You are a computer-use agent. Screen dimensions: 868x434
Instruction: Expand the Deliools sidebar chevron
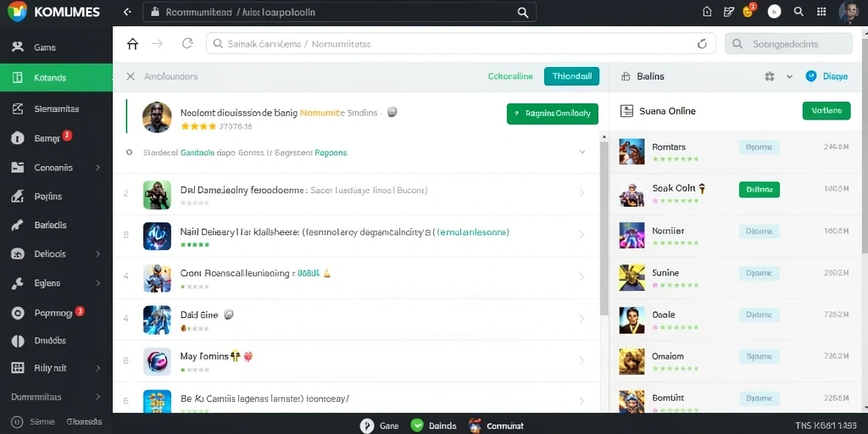[98, 254]
